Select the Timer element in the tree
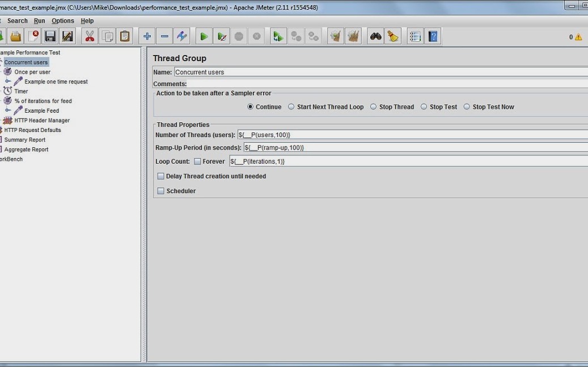 pyautogui.click(x=20, y=91)
